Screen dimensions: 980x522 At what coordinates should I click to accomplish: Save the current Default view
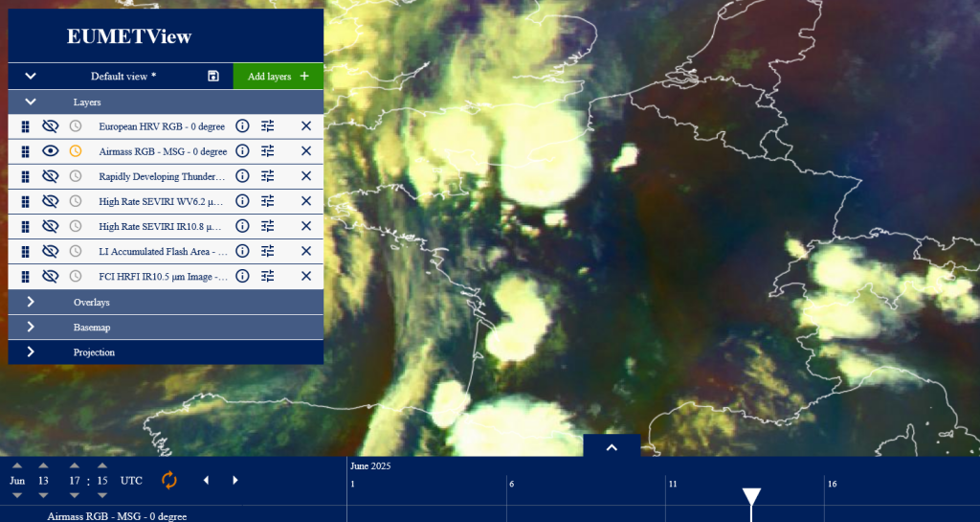click(213, 77)
